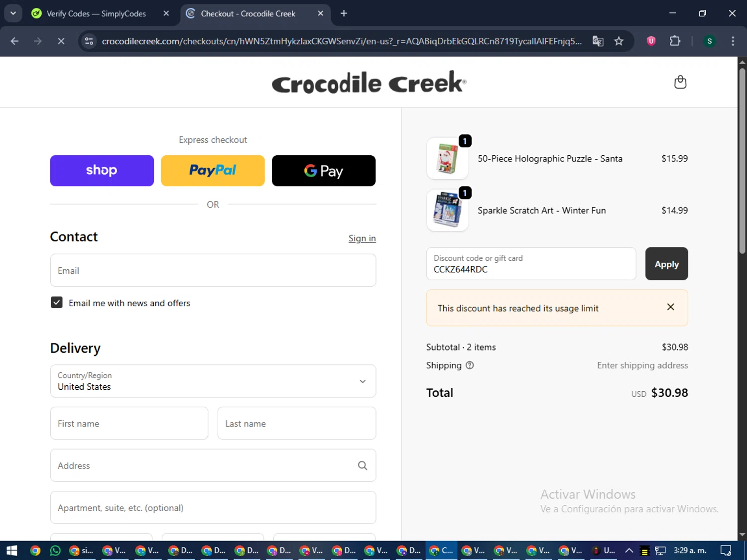Switch to the 'si...' Chrome taskbar window
Viewport: 747px width, 560px height.
pyautogui.click(x=82, y=551)
